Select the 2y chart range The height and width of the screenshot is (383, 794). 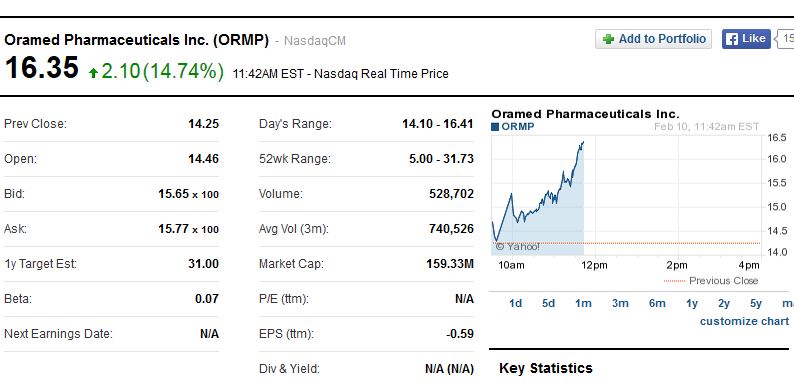pyautogui.click(x=724, y=303)
